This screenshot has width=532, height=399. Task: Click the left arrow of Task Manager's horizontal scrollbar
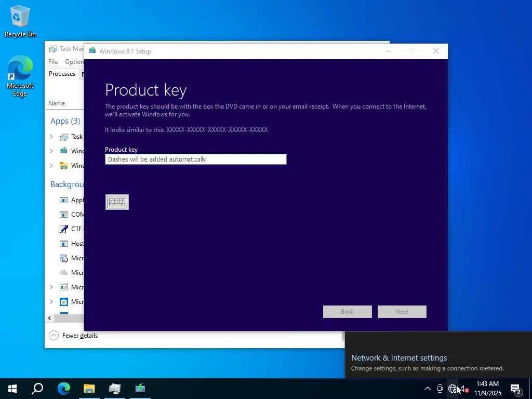49,318
